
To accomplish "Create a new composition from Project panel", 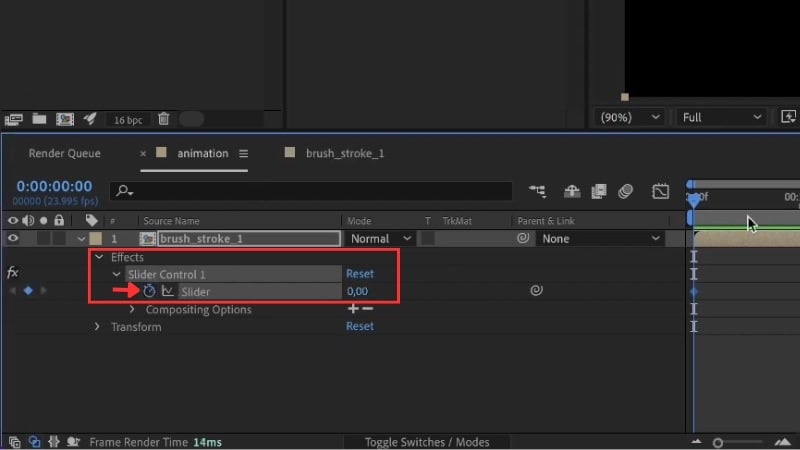I will click(65, 119).
